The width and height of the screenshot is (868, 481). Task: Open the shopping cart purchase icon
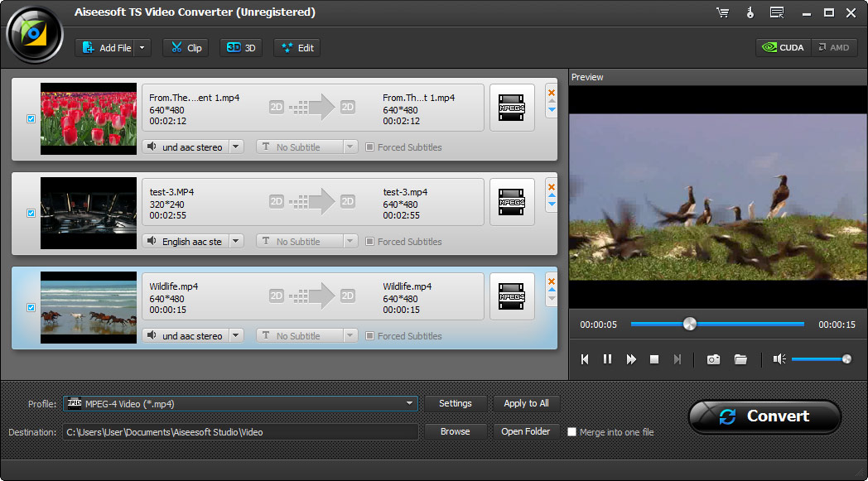[x=722, y=12]
